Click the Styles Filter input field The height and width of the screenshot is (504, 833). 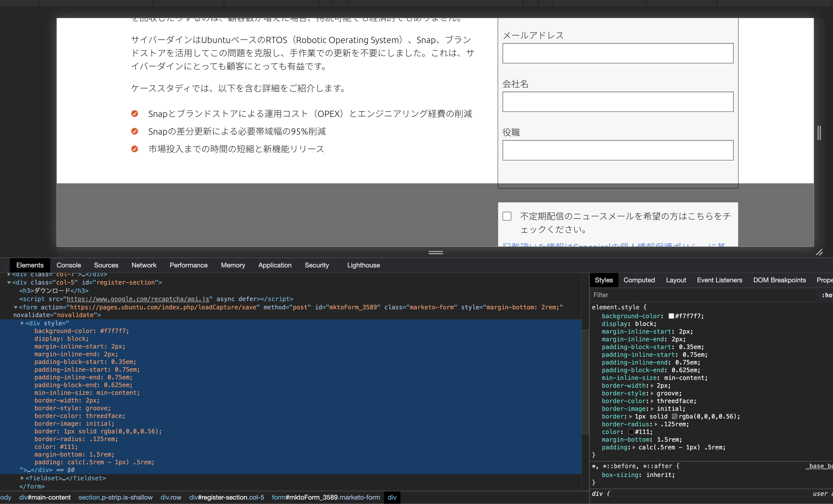click(703, 295)
